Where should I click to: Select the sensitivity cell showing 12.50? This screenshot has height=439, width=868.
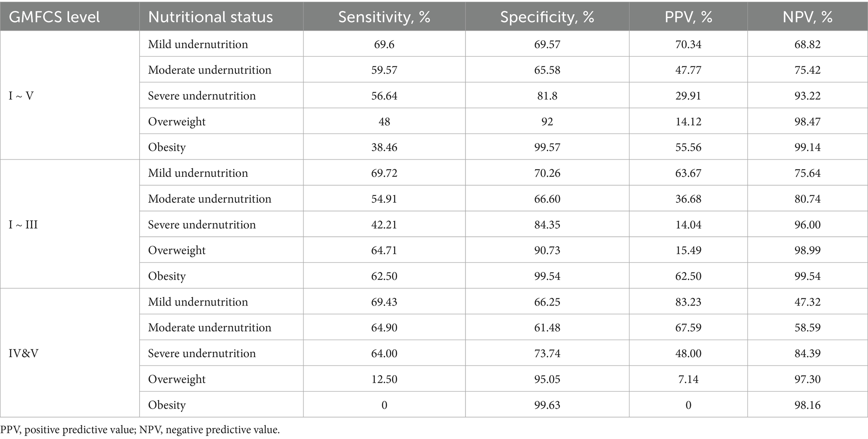pos(384,379)
